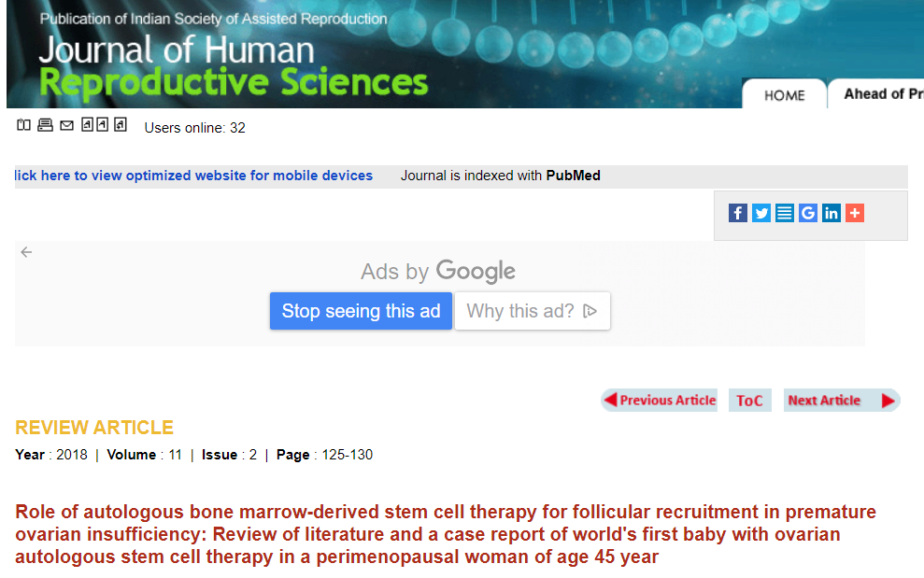Click the article title about stem cell therapy
The image size is (924, 578).
pos(446,534)
